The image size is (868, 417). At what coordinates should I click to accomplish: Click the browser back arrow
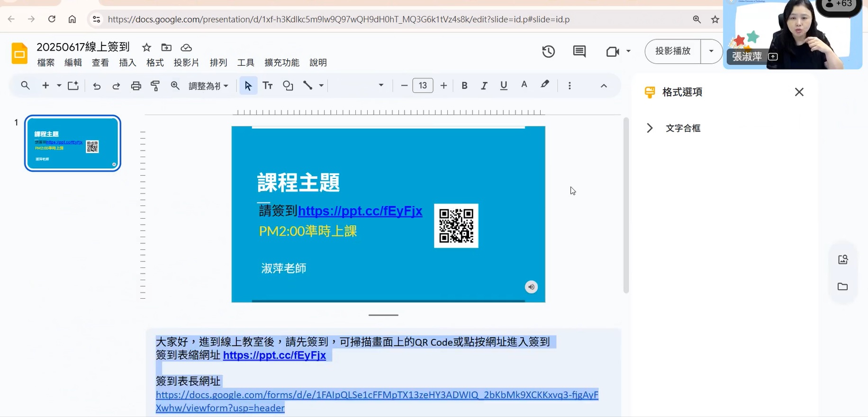point(11,19)
